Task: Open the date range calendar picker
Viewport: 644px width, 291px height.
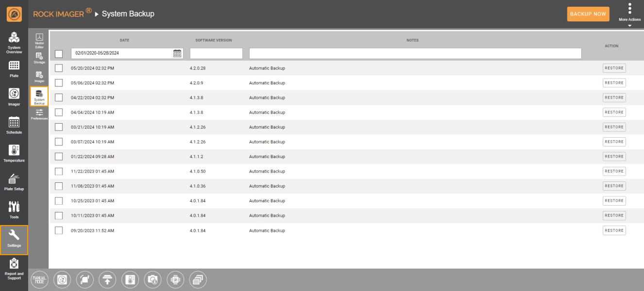Action: [x=177, y=53]
